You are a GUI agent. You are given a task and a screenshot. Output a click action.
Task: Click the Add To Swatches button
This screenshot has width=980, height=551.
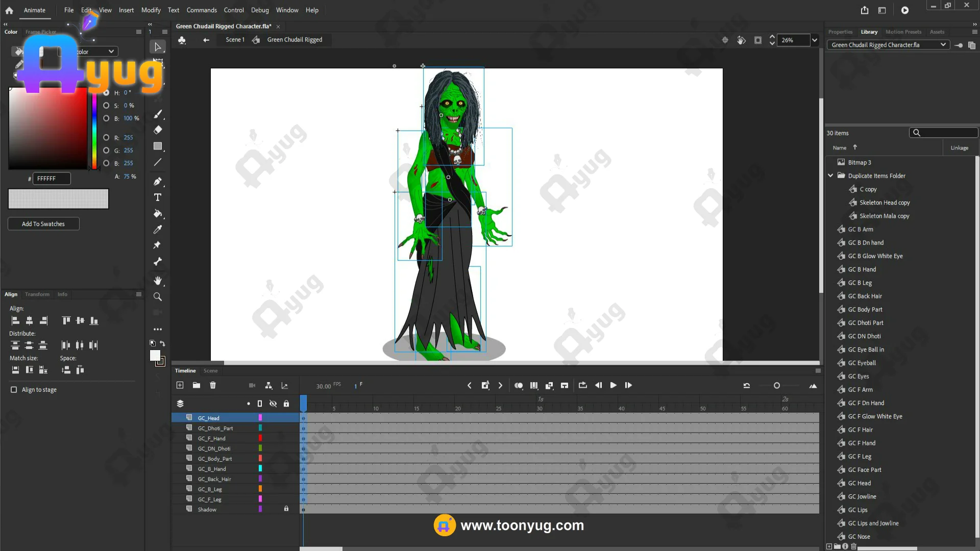coord(43,224)
